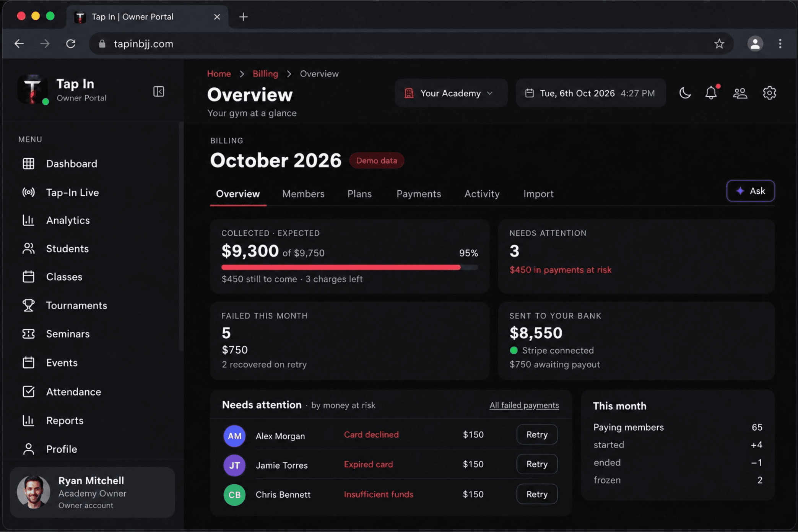Screen dimensions: 798x532
Task: Open notifications via the bell icon
Action: tap(711, 93)
